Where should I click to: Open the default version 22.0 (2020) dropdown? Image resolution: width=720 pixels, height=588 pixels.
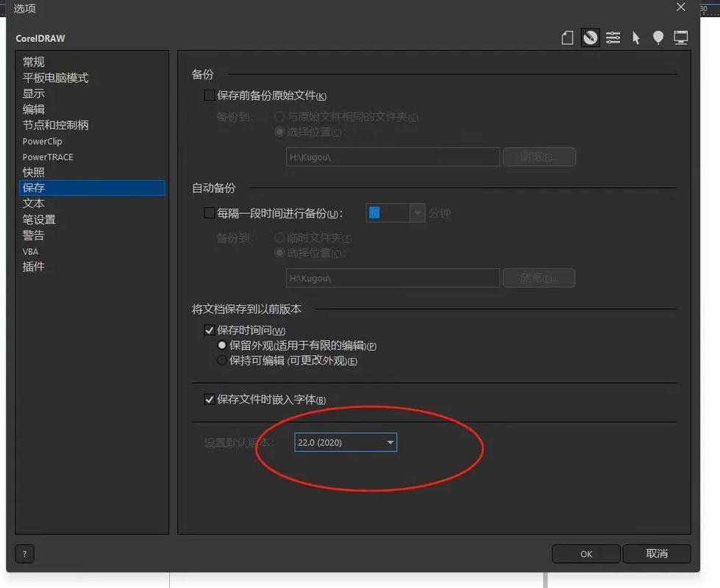[346, 442]
